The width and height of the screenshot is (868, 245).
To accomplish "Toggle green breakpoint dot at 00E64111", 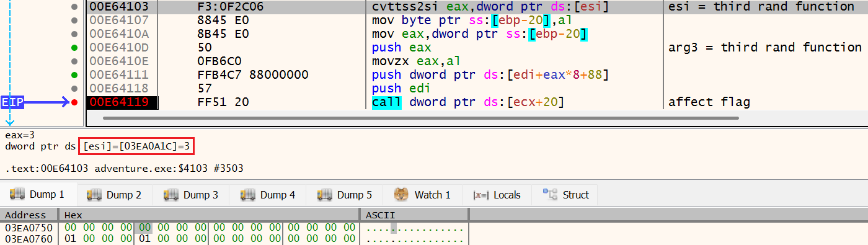I will pos(75,75).
